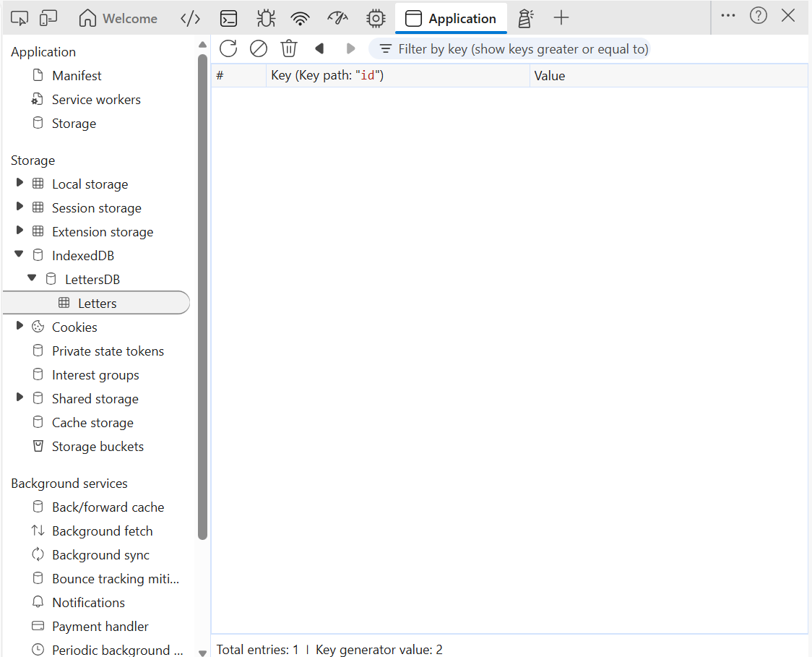
Task: Open the Elements panel icon
Action: click(x=190, y=18)
